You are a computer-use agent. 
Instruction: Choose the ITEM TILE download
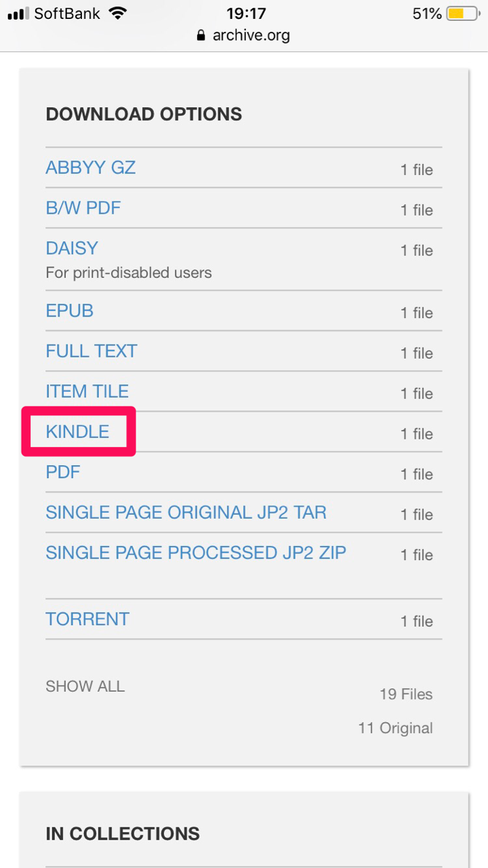[x=87, y=391]
